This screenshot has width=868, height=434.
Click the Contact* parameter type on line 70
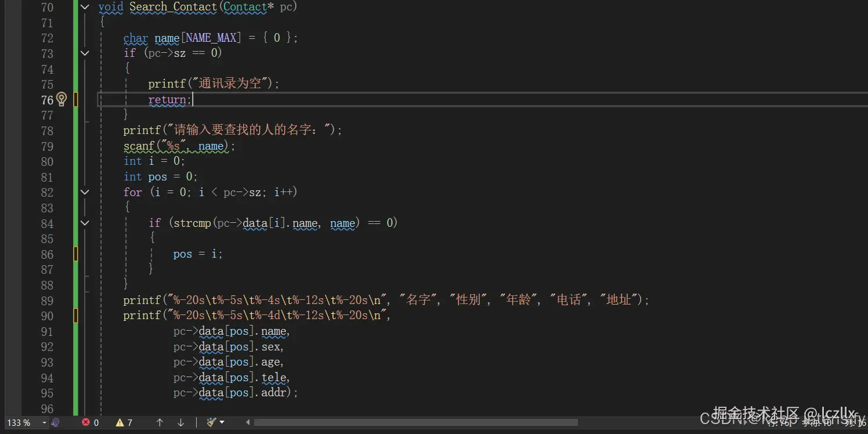tap(248, 7)
